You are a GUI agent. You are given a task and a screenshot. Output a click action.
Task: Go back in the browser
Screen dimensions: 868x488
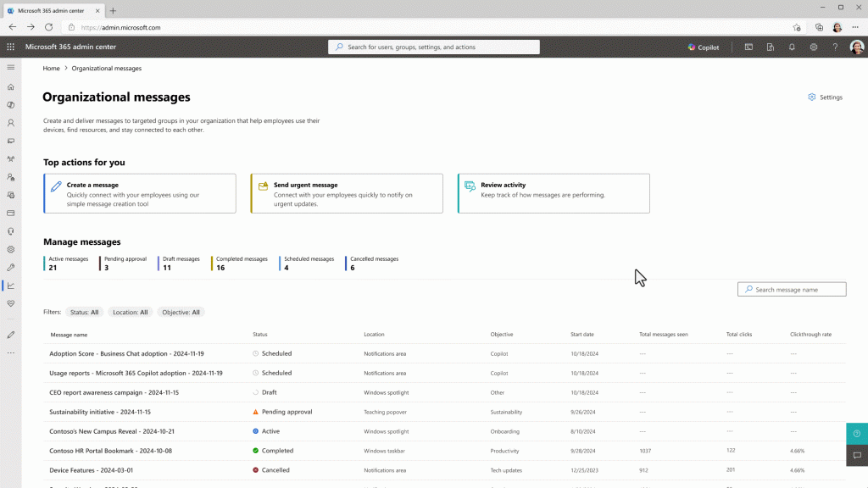pyautogui.click(x=12, y=27)
